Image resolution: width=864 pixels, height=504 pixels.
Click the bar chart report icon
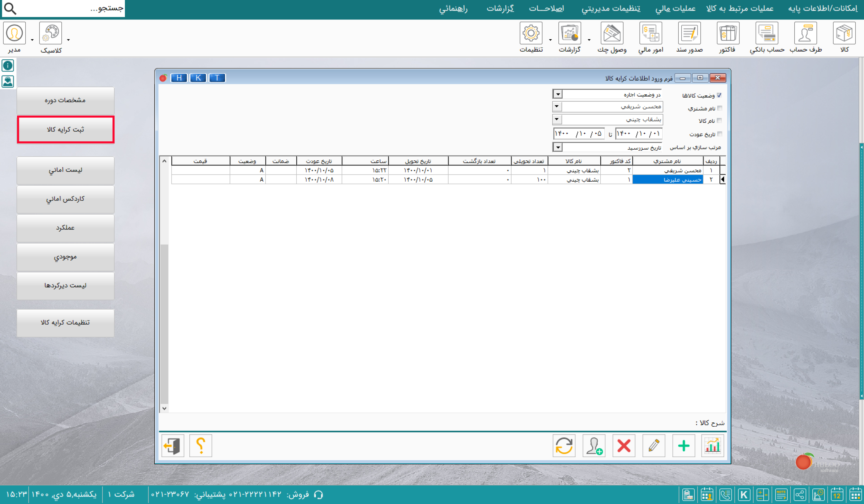[x=713, y=445]
